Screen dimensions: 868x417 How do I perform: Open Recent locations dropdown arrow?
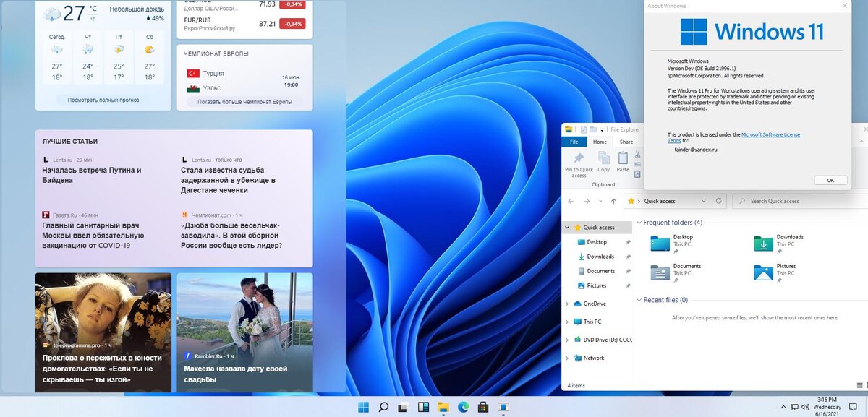tap(600, 201)
